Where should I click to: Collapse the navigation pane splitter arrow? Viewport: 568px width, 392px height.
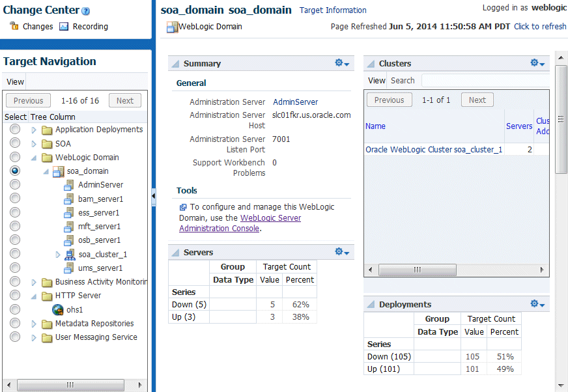click(154, 197)
